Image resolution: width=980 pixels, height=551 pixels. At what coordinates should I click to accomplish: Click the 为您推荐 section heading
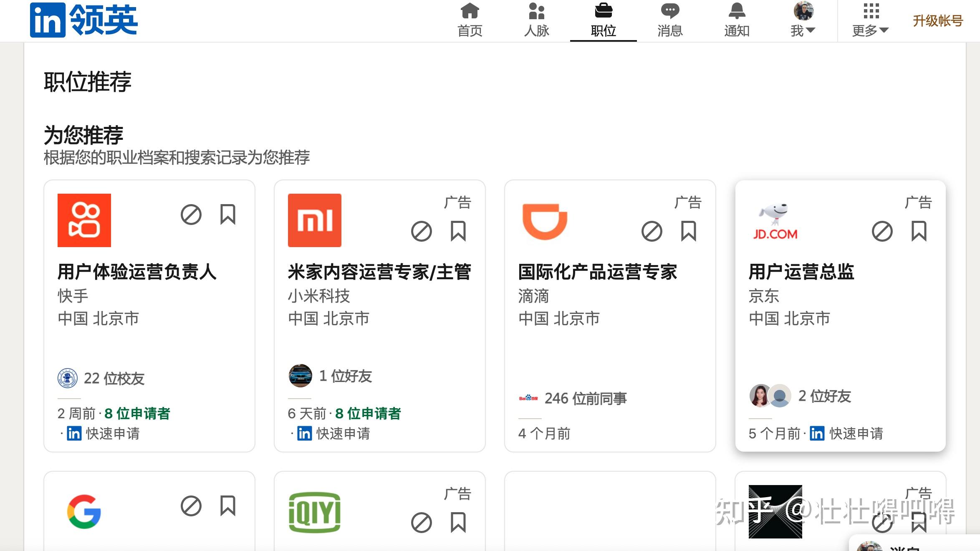coord(83,135)
